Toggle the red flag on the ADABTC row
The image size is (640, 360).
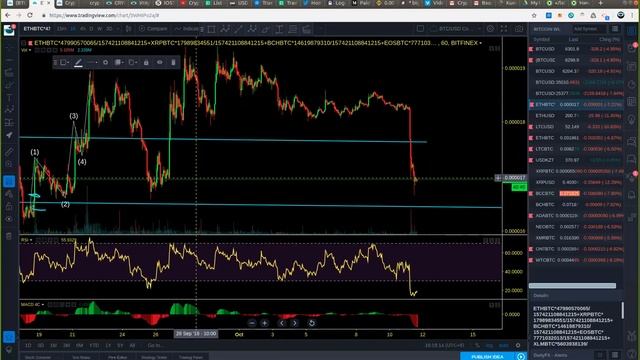click(531, 216)
